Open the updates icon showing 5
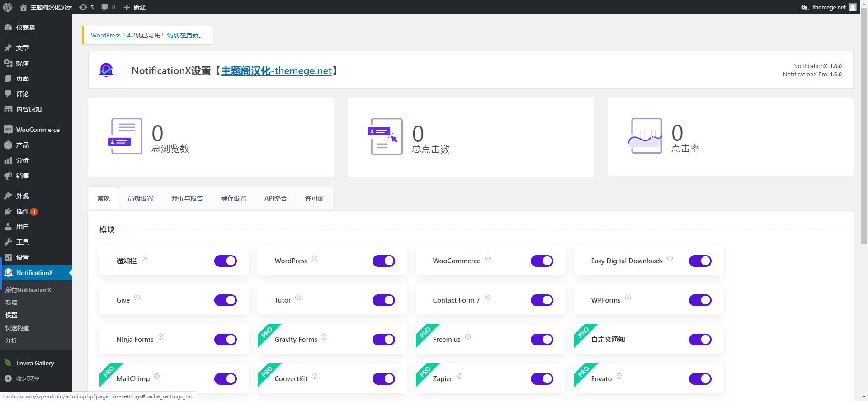This screenshot has width=868, height=401. coord(86,7)
